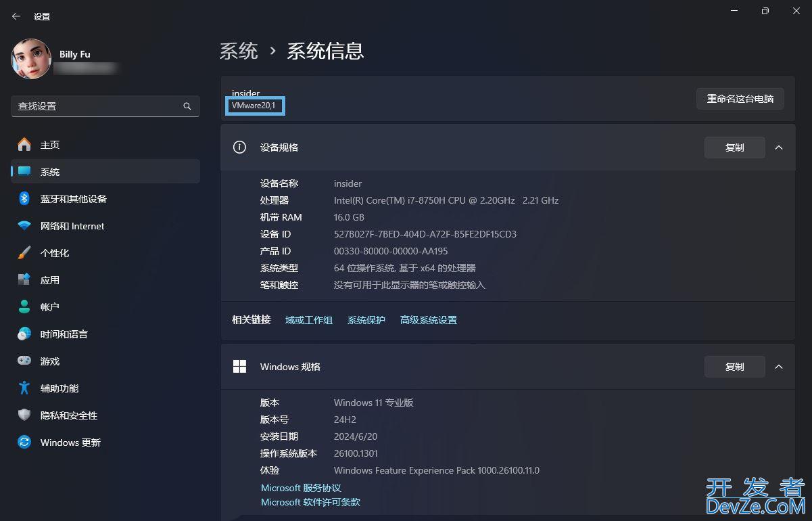
Task: Click the 设备 ID value text
Action: [425, 234]
